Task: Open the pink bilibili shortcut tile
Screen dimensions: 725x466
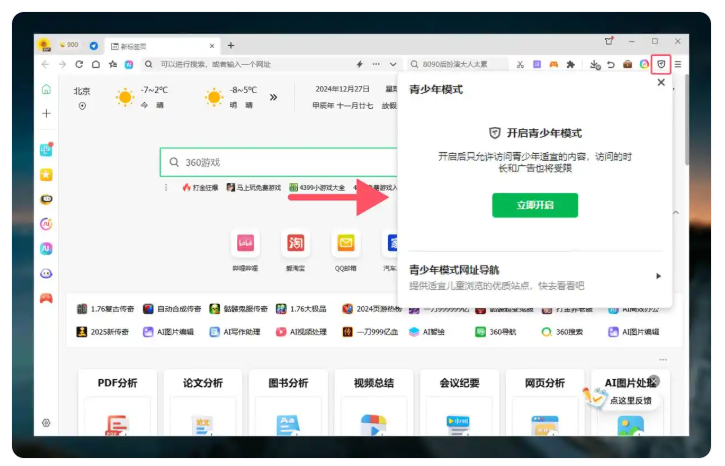Action: pyautogui.click(x=246, y=243)
